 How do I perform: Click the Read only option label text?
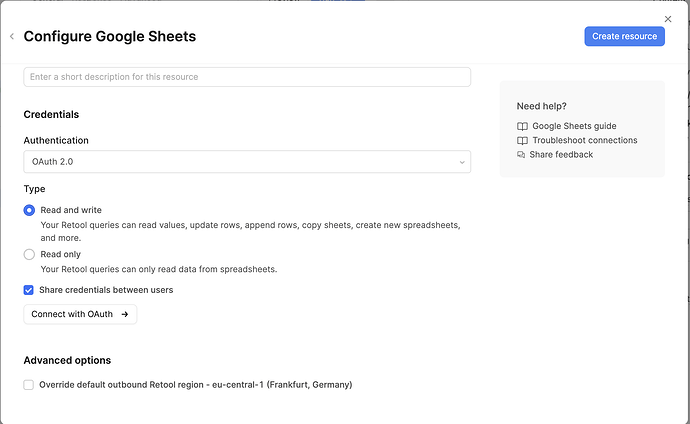coord(61,254)
